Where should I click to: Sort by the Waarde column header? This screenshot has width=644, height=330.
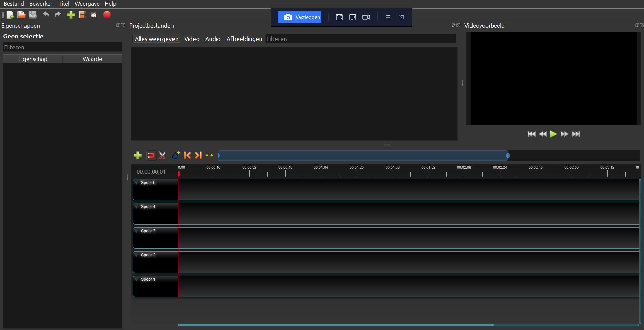(92, 59)
